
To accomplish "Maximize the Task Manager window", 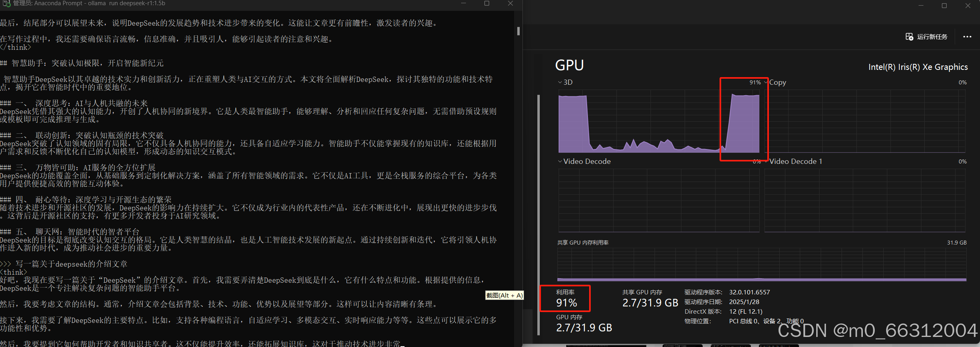I will pos(944,6).
